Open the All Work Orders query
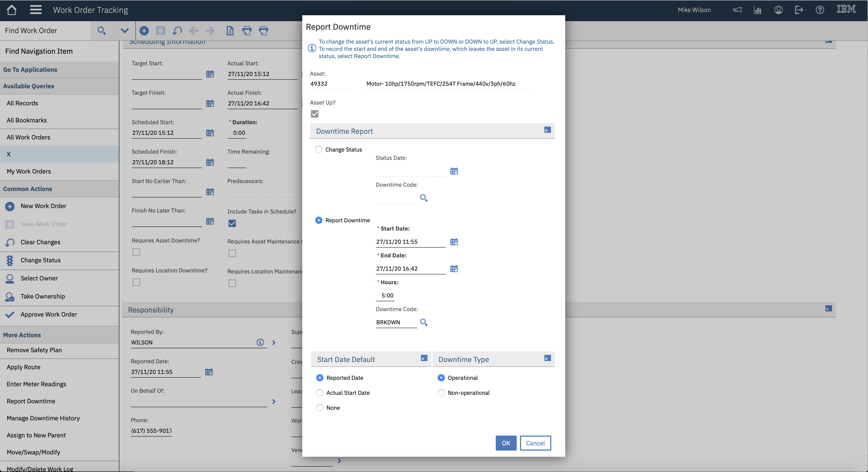The height and width of the screenshot is (472, 868). click(28, 137)
